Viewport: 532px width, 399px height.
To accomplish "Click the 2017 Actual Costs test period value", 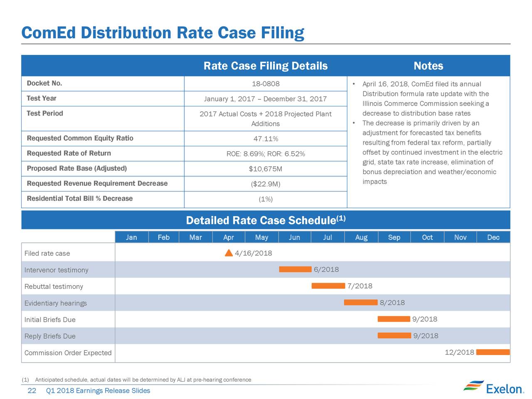I will [x=266, y=119].
